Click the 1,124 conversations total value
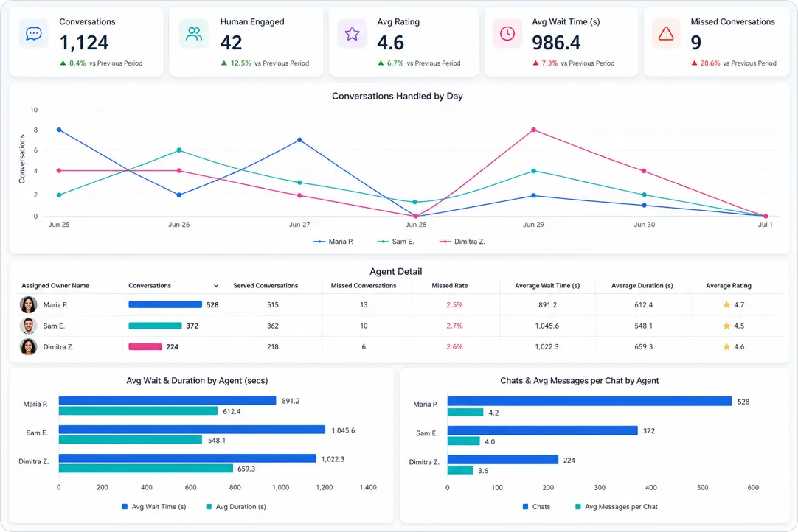The width and height of the screenshot is (798, 532). [x=84, y=43]
